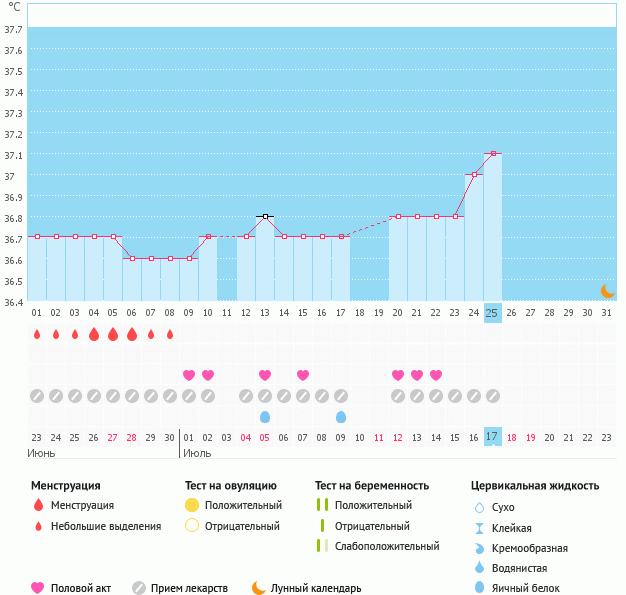Click the black-marked temperature point on day 13
This screenshot has width=626, height=595.
tap(265, 216)
